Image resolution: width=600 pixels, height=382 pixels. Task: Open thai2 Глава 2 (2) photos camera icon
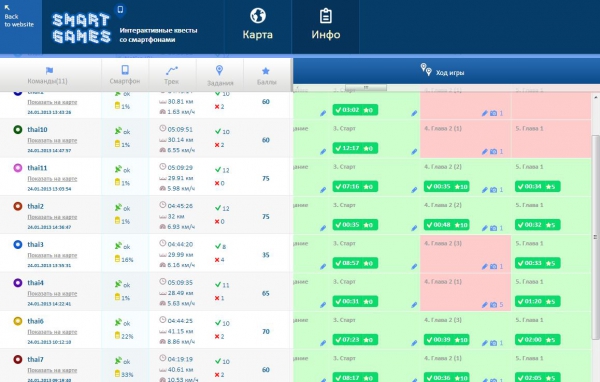(494, 228)
